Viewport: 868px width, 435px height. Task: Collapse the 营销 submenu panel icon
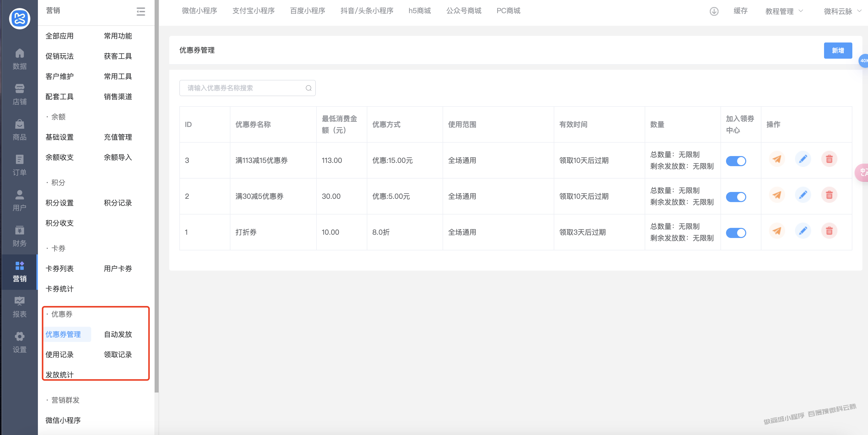tap(141, 11)
